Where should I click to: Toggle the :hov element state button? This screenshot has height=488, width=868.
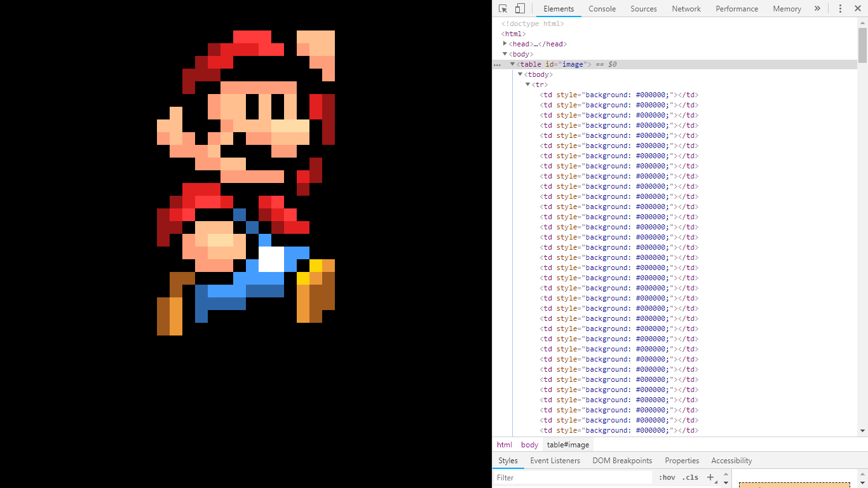pos(667,478)
